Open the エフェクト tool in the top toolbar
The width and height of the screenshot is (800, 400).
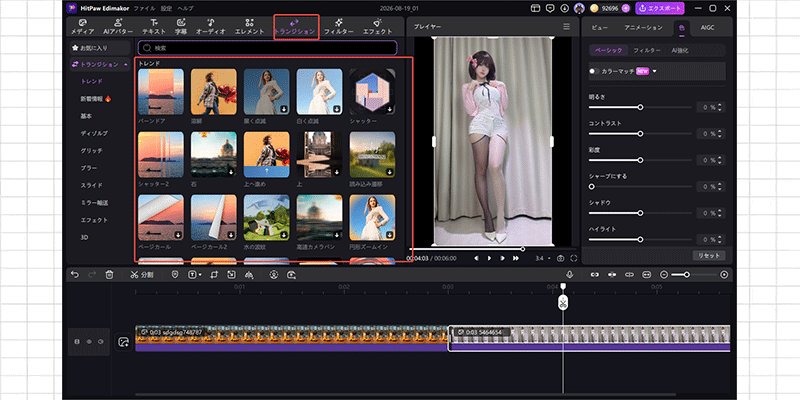(x=378, y=27)
